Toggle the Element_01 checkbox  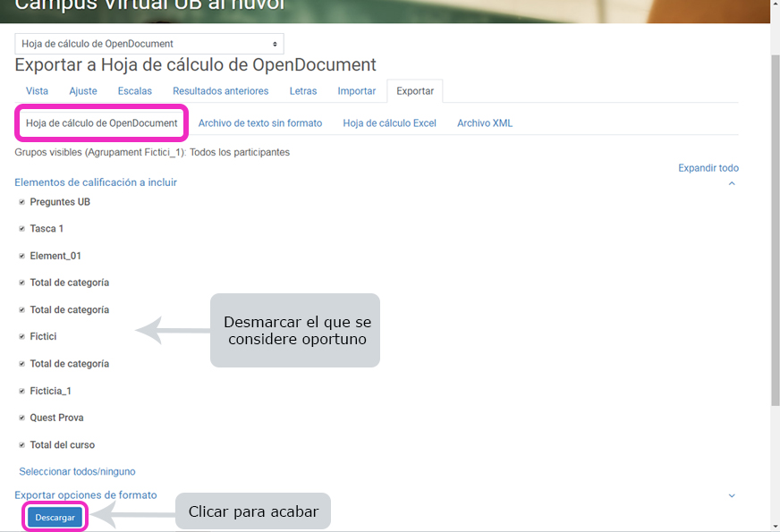(22, 256)
